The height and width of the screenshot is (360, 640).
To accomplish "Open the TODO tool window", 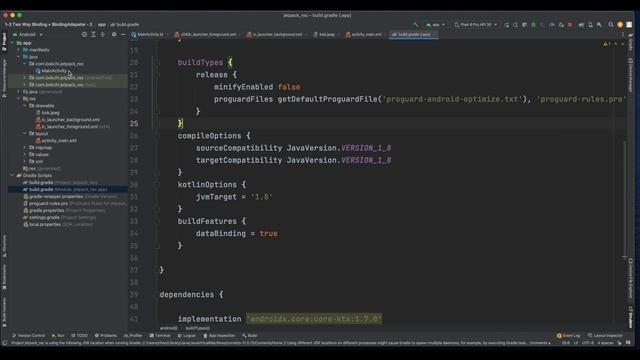I will click(x=80, y=336).
